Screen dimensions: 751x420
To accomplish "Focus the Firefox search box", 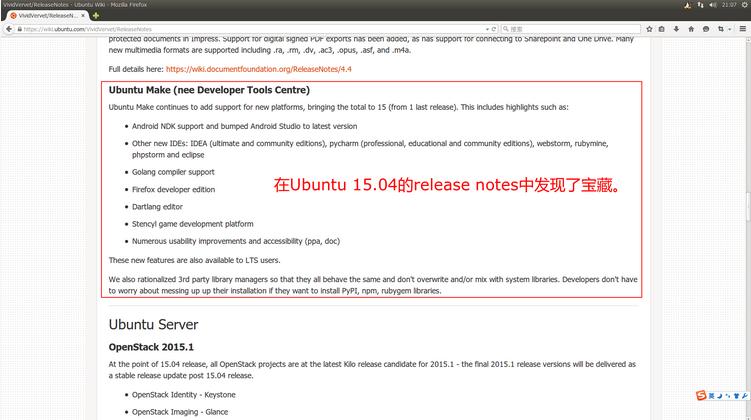I will (570, 29).
